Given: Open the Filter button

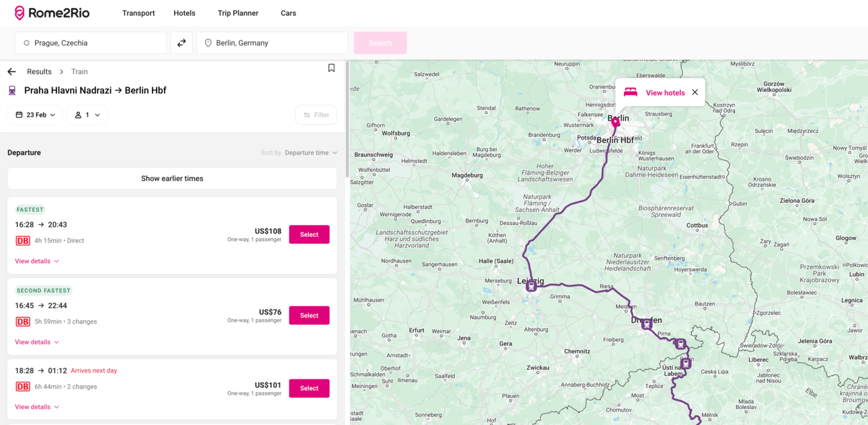Looking at the screenshot, I should 316,115.
